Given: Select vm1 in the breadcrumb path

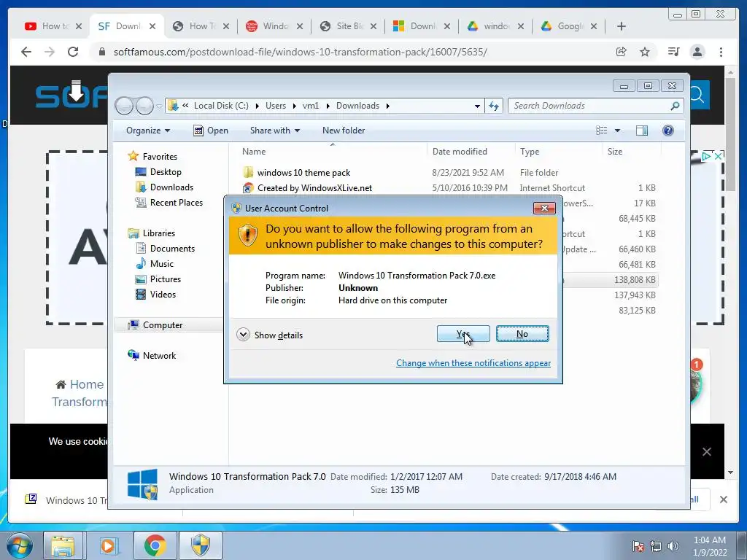Looking at the screenshot, I should click(311, 106).
